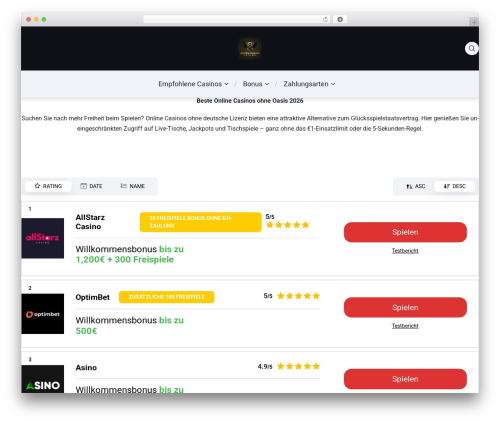Click the Asino logo thumbnail
The width and height of the screenshot is (500, 423).
(x=43, y=379)
